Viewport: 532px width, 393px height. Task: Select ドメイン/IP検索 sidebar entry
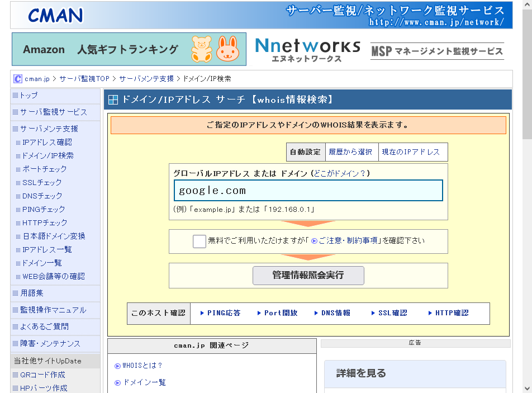click(x=48, y=155)
